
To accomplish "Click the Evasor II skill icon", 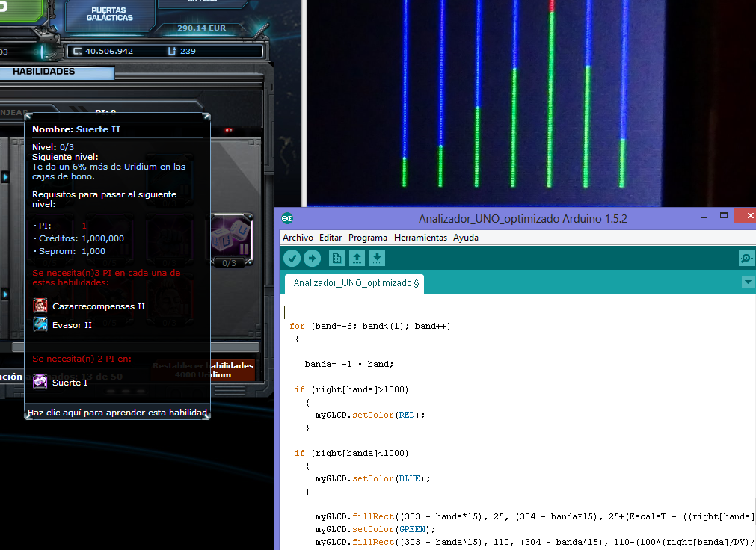I will [x=40, y=324].
